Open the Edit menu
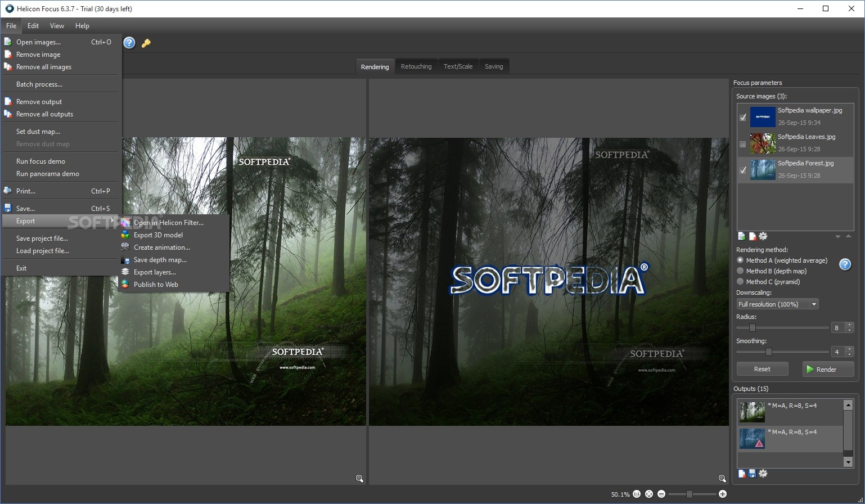Image resolution: width=865 pixels, height=504 pixels. 33,26
